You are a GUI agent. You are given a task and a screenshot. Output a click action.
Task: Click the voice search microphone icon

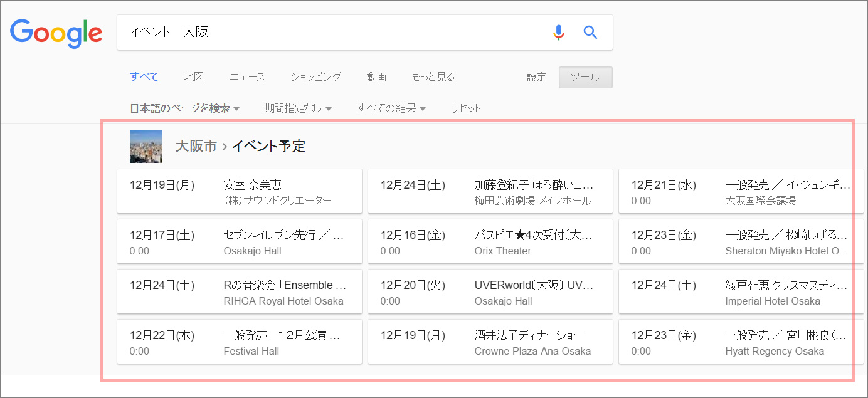[x=558, y=32]
